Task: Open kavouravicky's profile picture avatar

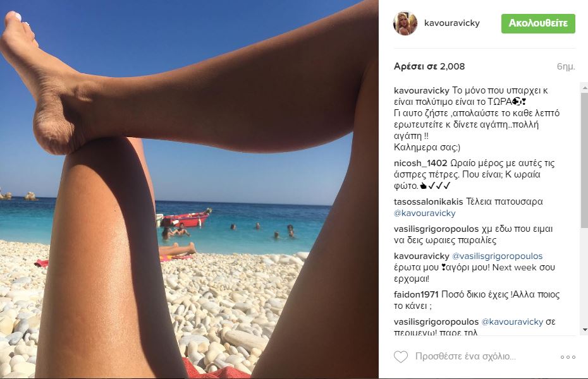Action: 405,23
